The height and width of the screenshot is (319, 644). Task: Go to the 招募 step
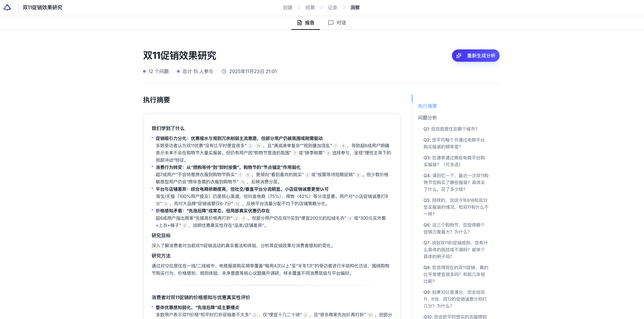[x=310, y=8]
